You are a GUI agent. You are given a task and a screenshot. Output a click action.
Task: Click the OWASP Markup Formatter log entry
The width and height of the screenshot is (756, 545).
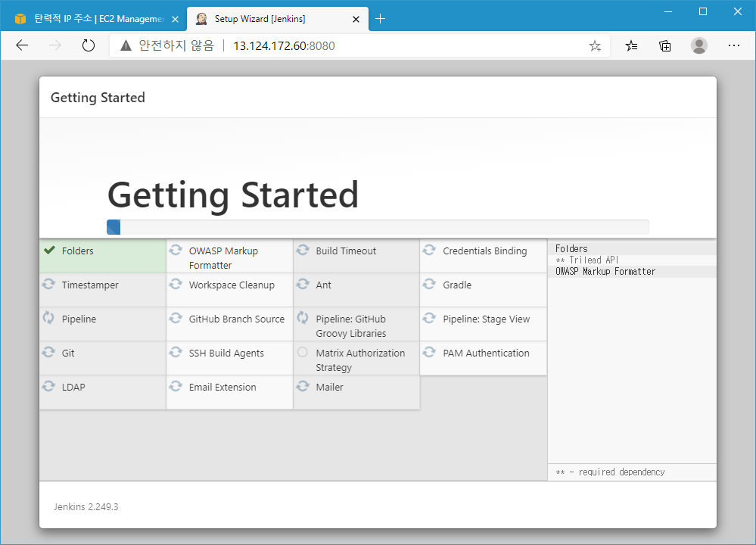605,272
